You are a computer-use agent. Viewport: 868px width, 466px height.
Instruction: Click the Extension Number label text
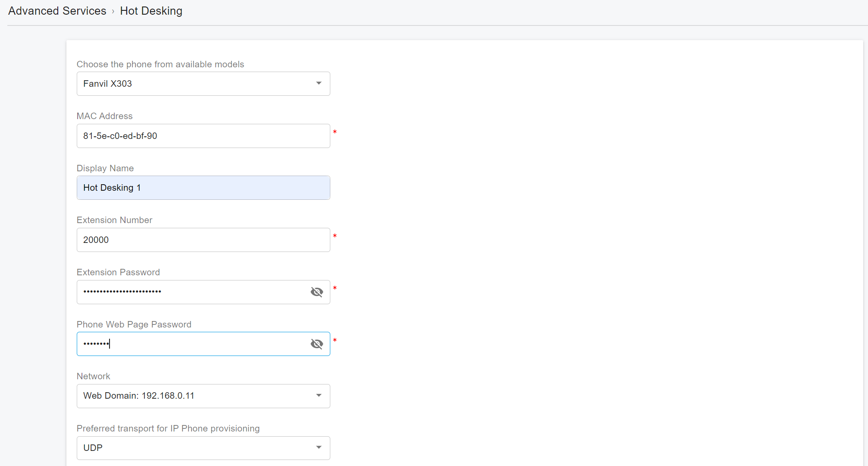[x=114, y=220]
